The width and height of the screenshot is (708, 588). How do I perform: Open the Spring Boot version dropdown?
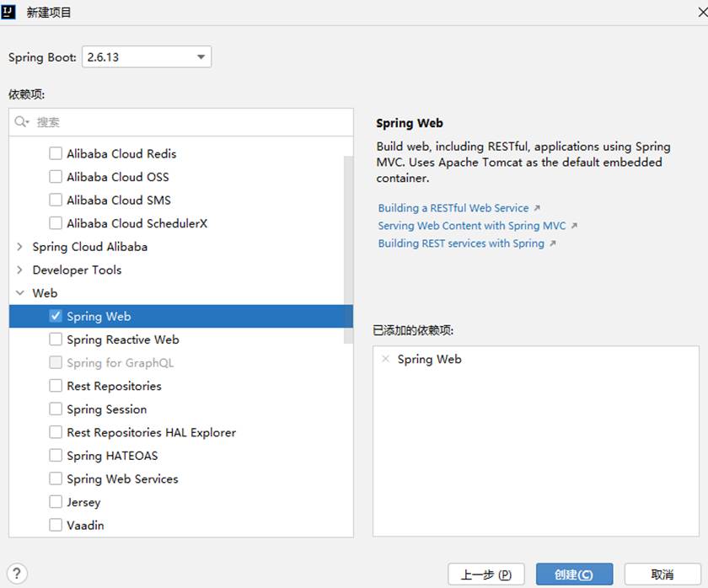click(147, 56)
